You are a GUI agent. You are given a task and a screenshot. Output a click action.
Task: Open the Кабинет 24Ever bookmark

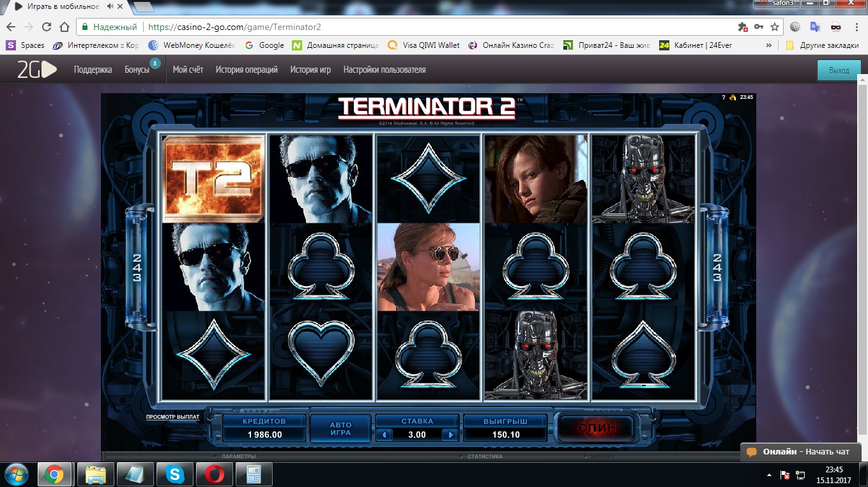pyautogui.click(x=696, y=45)
